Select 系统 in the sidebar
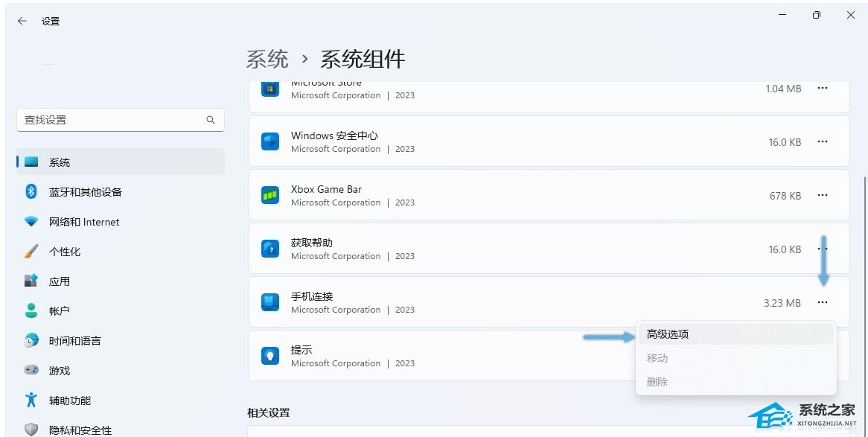 coord(121,162)
